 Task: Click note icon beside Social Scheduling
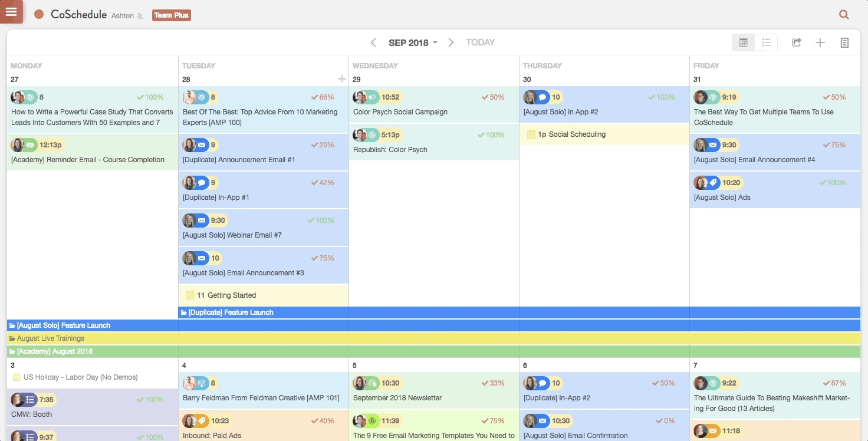point(531,134)
